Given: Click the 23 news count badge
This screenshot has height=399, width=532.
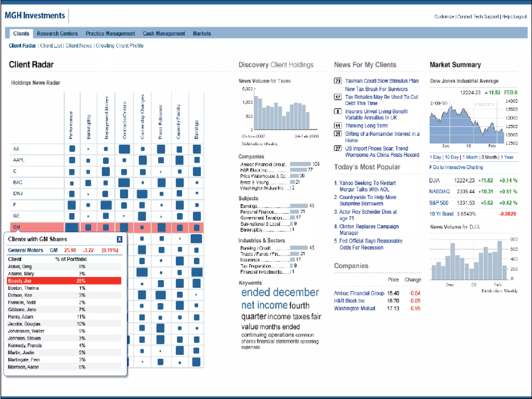Looking at the screenshot, I should tap(337, 81).
